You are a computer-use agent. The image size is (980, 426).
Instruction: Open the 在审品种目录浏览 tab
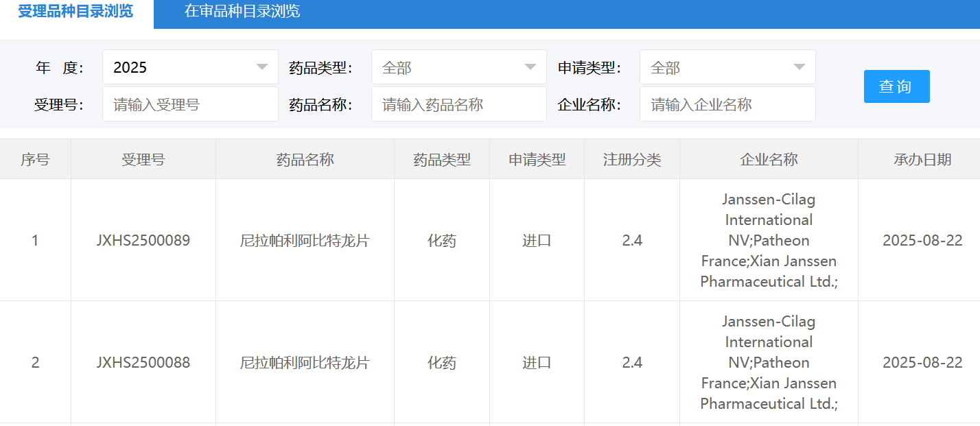point(242,12)
